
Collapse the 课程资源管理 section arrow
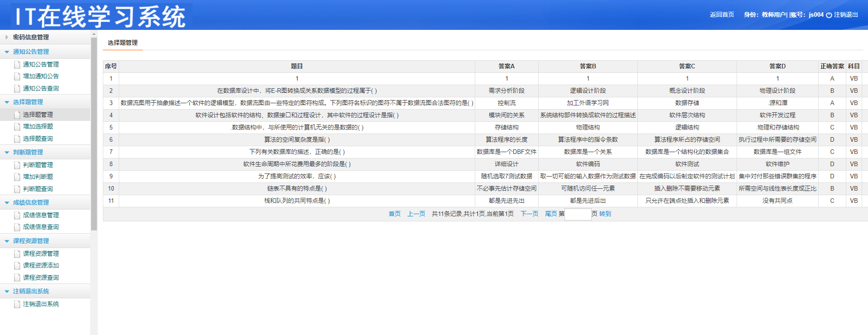click(x=7, y=241)
